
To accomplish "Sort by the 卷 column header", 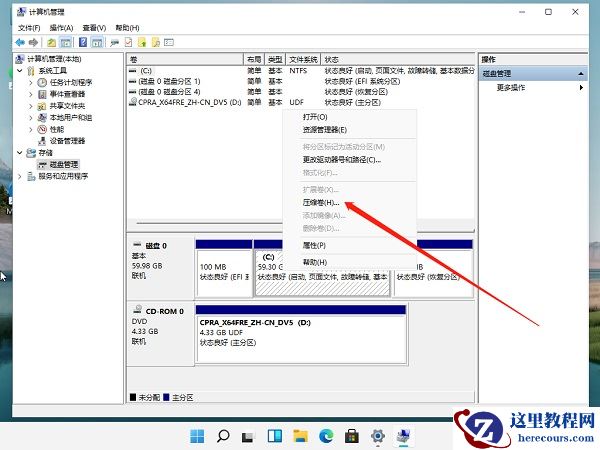I will (185, 59).
